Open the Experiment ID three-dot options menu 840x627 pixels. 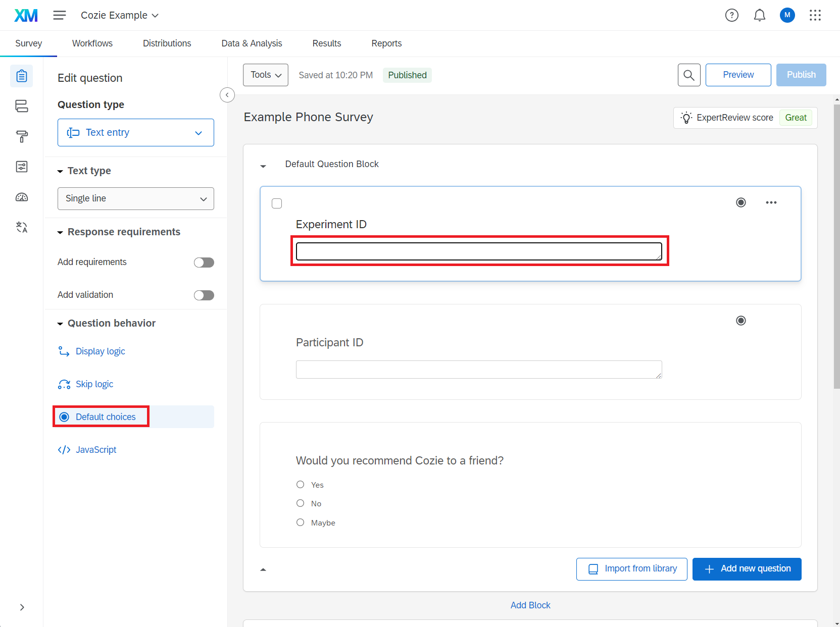pyautogui.click(x=771, y=202)
